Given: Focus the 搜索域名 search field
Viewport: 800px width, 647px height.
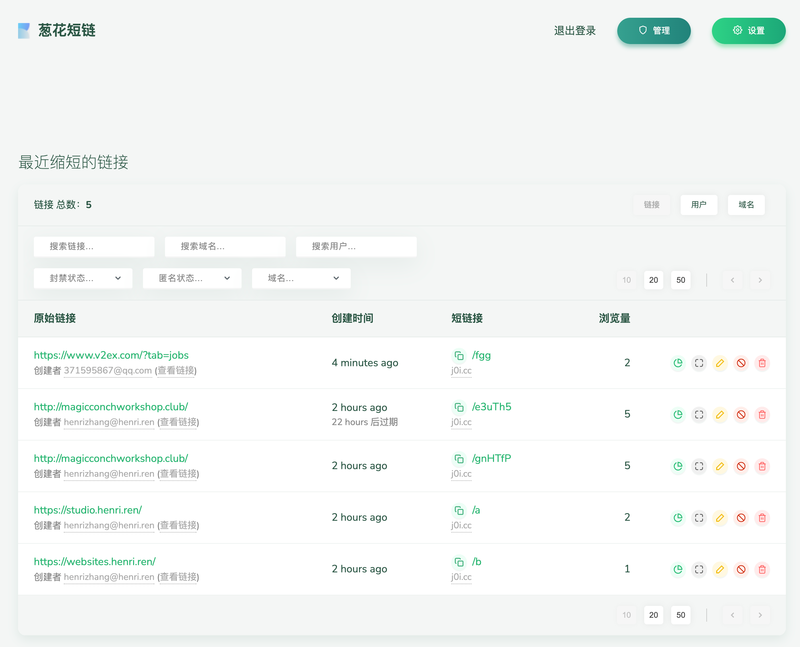Looking at the screenshot, I should (x=225, y=246).
